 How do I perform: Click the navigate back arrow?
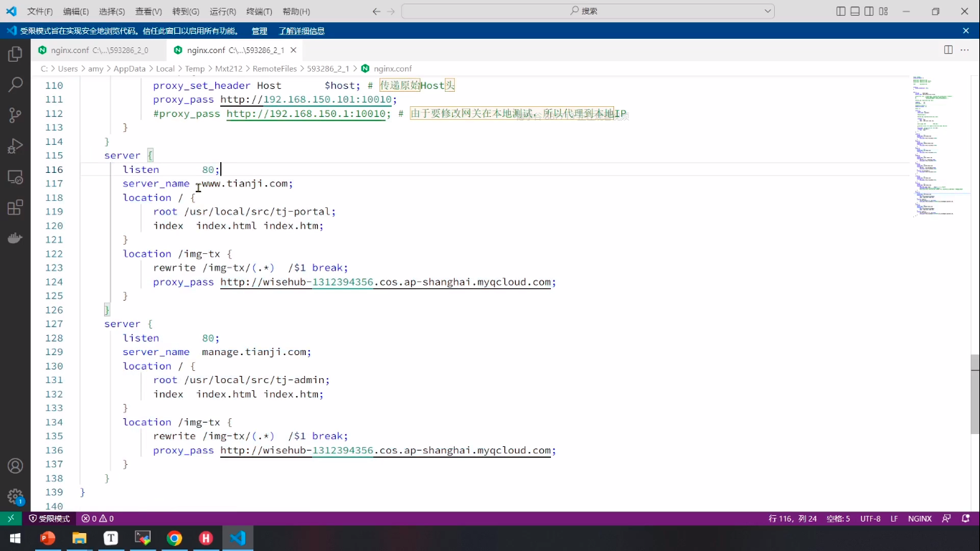point(377,11)
